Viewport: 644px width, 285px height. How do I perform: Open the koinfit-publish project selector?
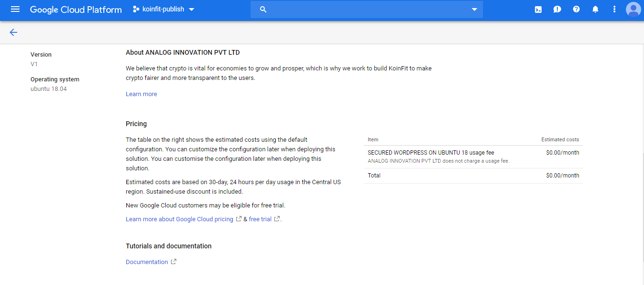tap(163, 10)
